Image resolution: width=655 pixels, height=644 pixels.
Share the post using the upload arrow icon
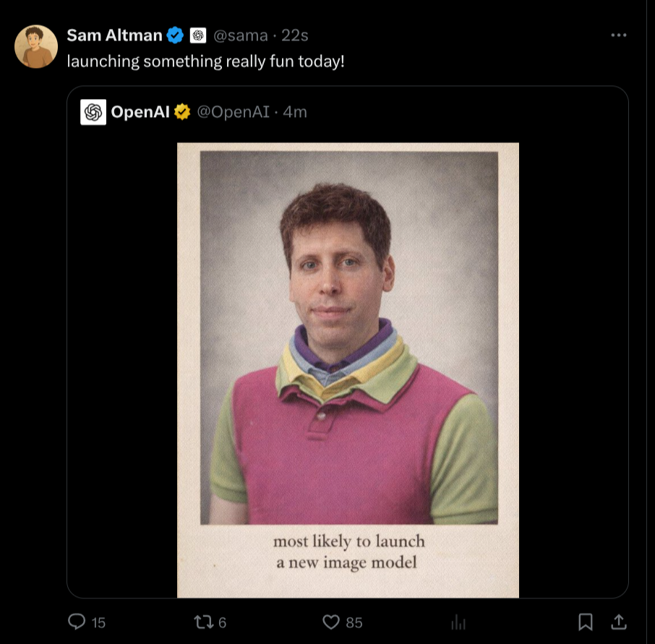point(619,622)
